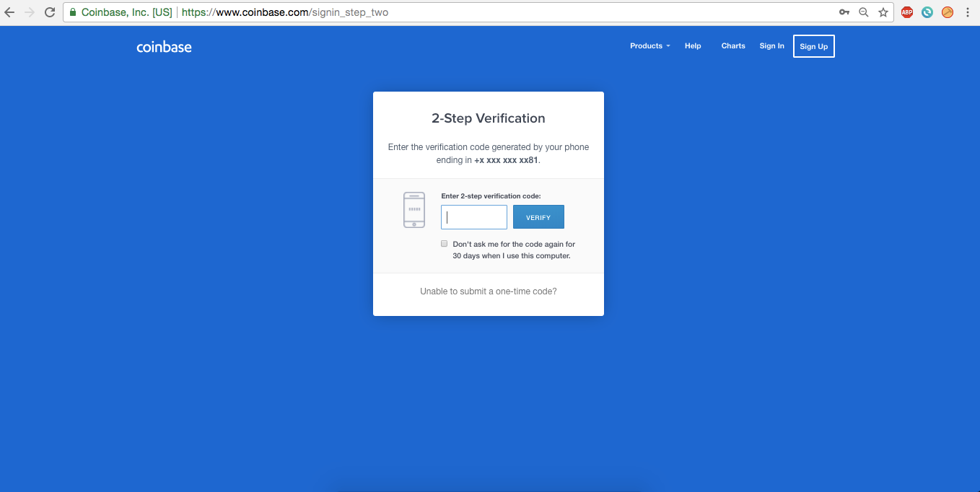
Task: Click the 'Coinbase, Inc. [US]' certificate label
Action: (x=127, y=12)
